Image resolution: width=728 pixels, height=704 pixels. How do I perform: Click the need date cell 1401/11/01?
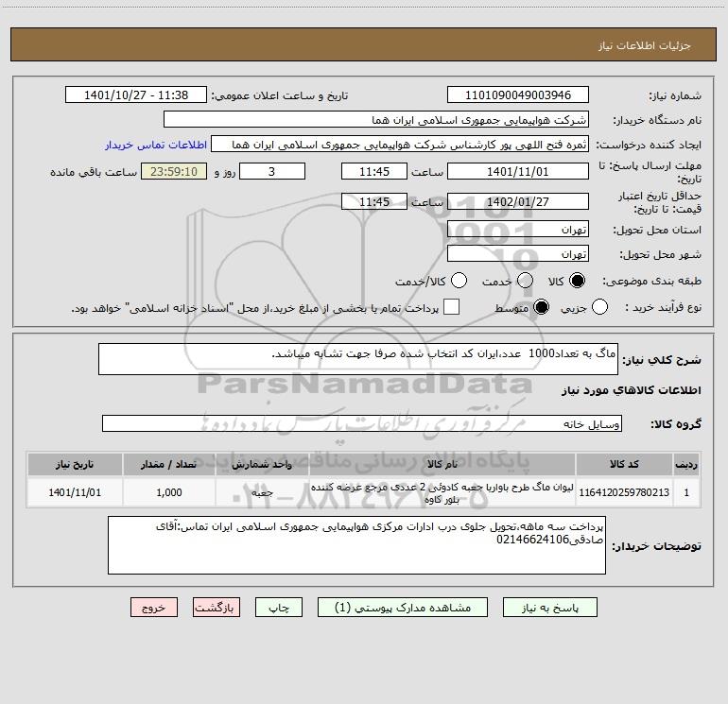click(x=75, y=492)
